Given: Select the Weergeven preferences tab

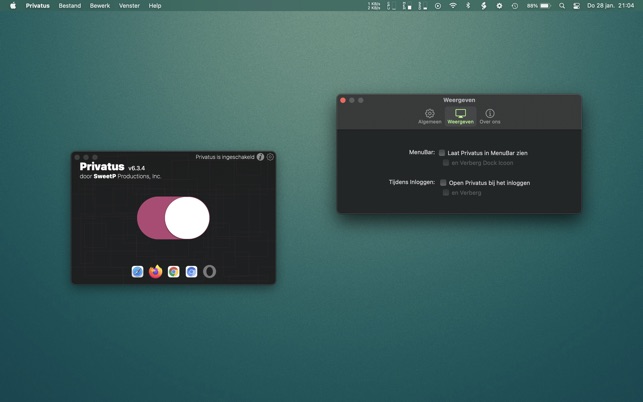Looking at the screenshot, I should pos(461,116).
